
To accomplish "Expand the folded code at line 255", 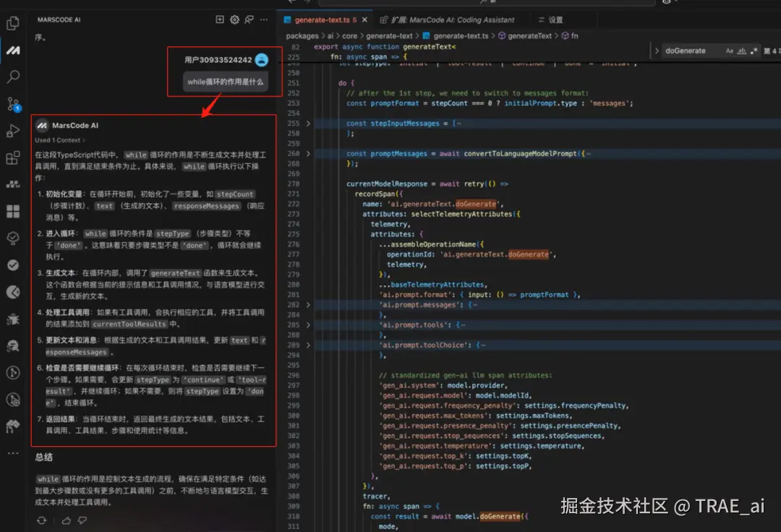I will (308, 123).
